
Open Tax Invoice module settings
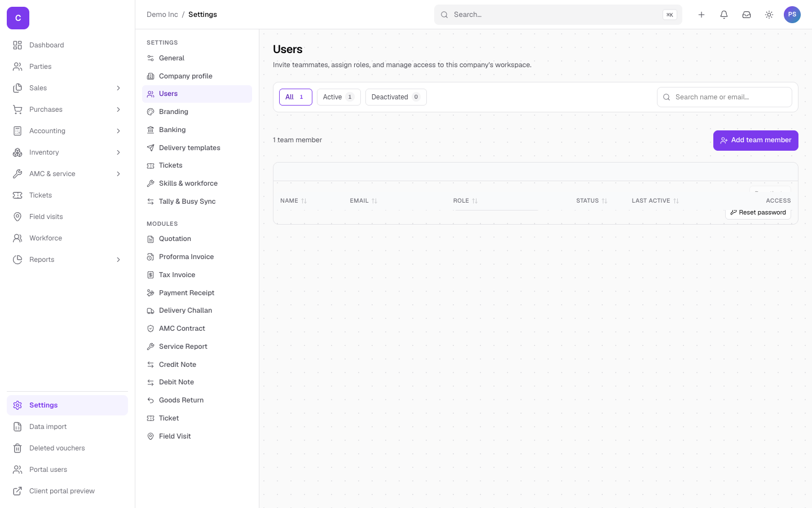[x=197, y=275]
